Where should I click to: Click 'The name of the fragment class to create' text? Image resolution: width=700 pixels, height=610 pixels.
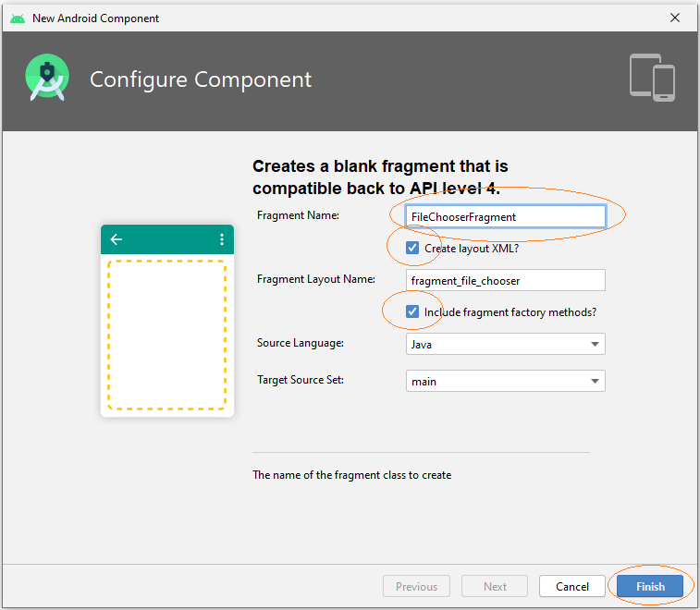pos(351,475)
